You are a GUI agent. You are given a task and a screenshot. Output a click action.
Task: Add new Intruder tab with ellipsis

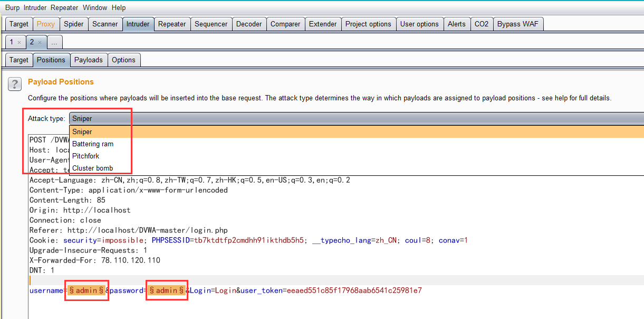54,42
